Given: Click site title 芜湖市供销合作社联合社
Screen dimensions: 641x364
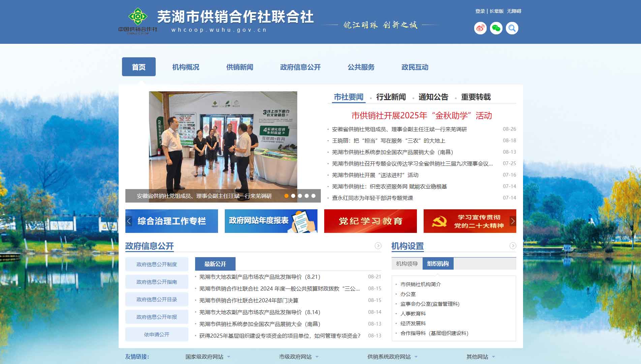Looking at the screenshot, I should click(235, 17).
